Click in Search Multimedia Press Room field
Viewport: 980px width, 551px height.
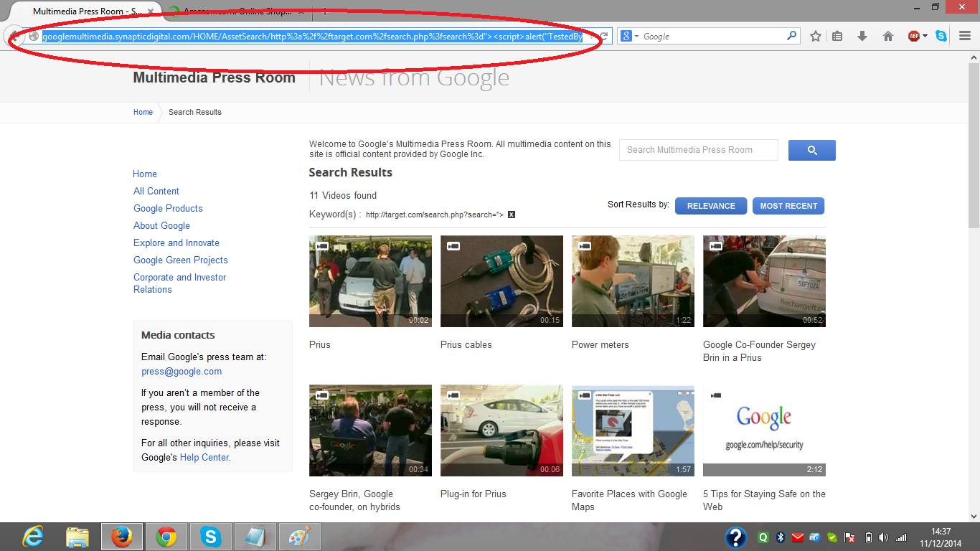pyautogui.click(x=699, y=150)
